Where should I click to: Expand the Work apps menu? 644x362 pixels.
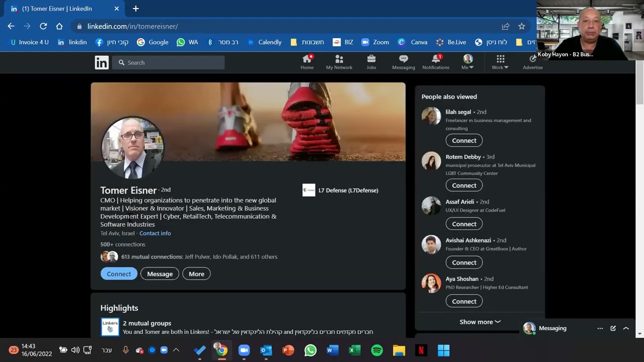pos(500,62)
